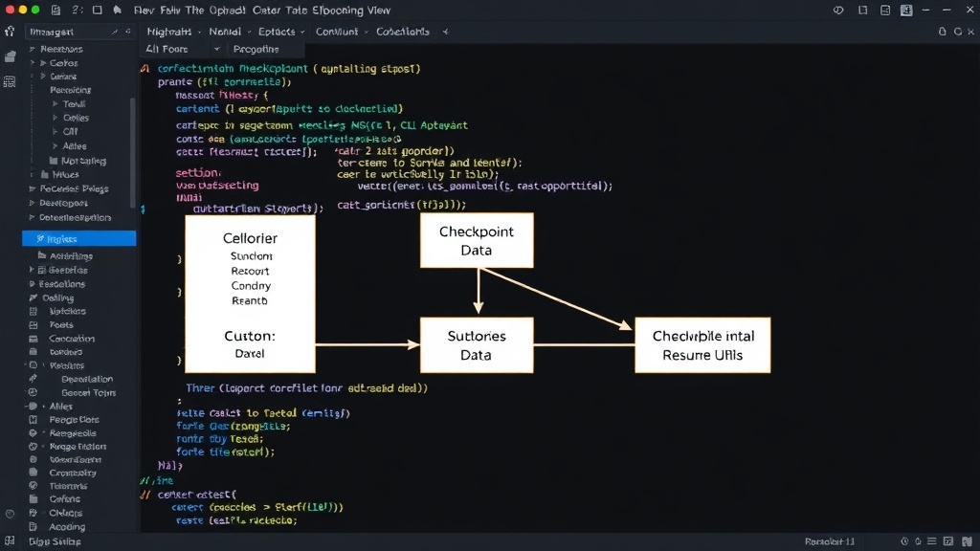Screen dimensions: 980x551
Task: Open the dropdown arrow next to 'Nenial' tab
Action: pyautogui.click(x=249, y=32)
